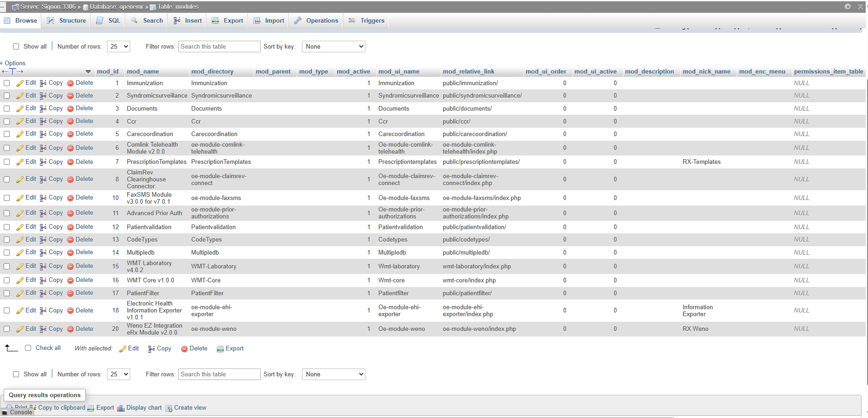This screenshot has height=418, width=868.
Task: Click the Display chart icon
Action: (x=121, y=408)
